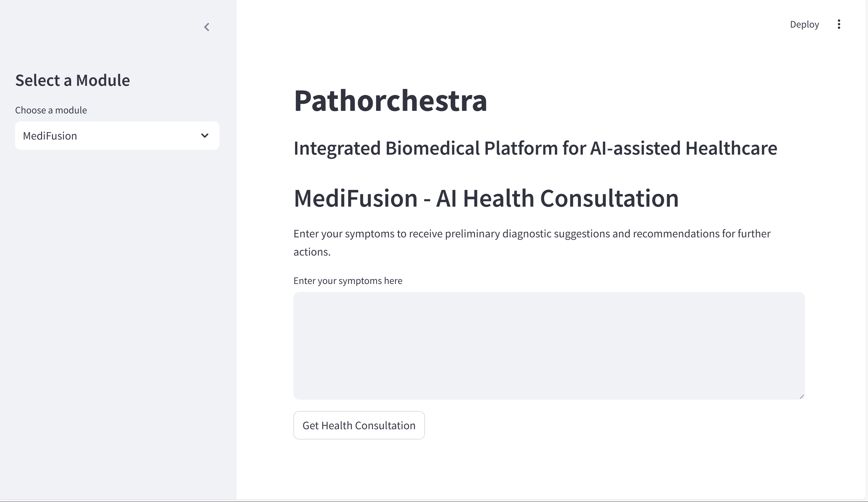Click the 'Choose a module' label
The width and height of the screenshot is (868, 502).
[x=51, y=110]
